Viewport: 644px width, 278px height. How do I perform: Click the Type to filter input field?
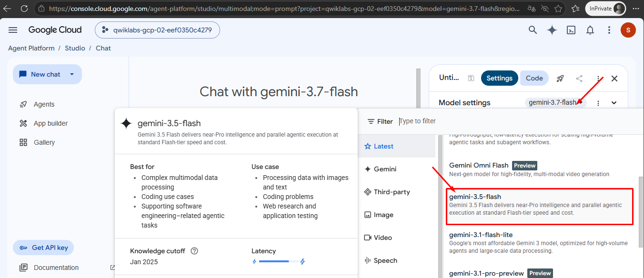[519, 121]
